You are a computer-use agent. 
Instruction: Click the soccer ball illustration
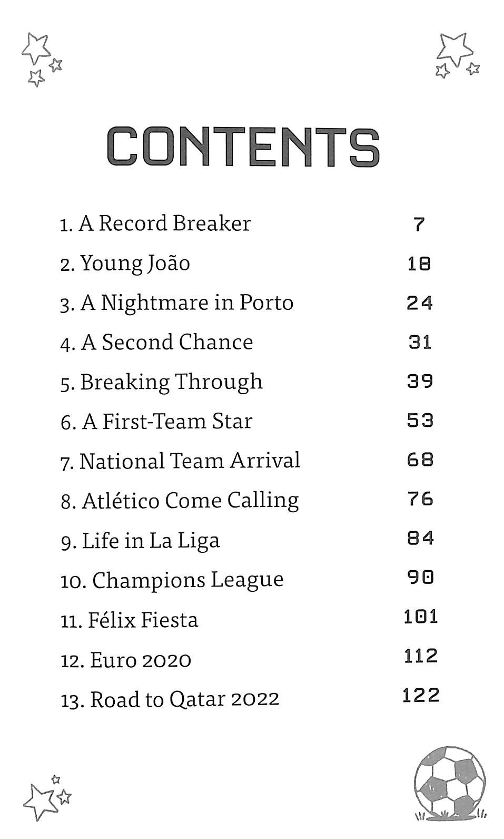point(450,783)
